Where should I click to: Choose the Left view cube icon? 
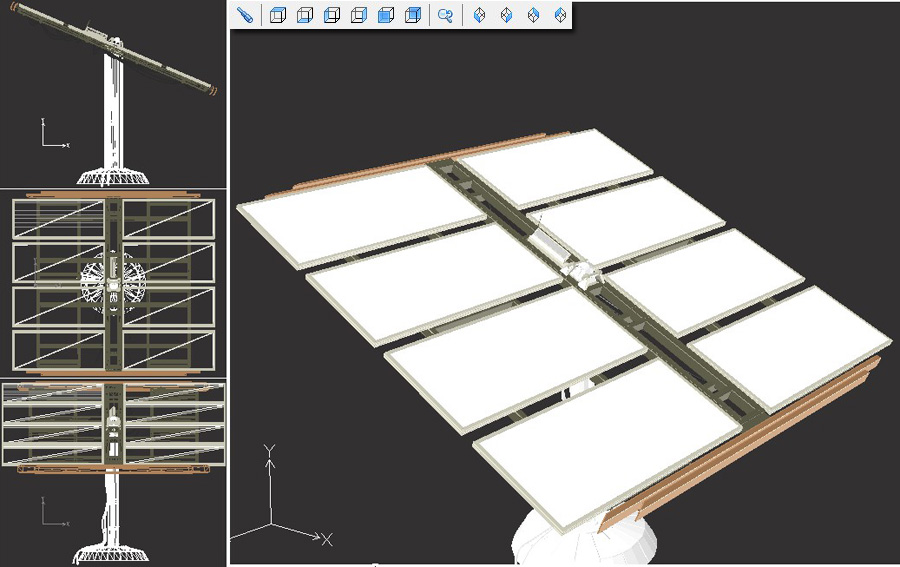pos(332,15)
